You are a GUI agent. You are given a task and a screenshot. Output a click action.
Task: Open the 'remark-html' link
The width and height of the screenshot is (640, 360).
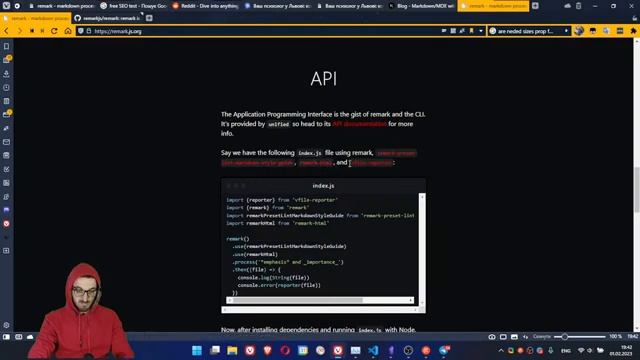pos(316,162)
